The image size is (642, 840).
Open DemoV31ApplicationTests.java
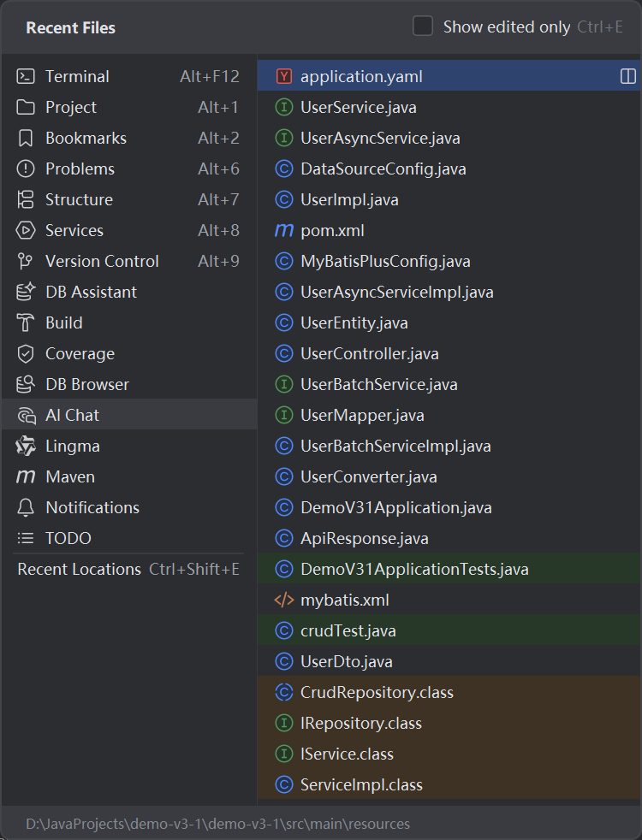[x=414, y=570]
